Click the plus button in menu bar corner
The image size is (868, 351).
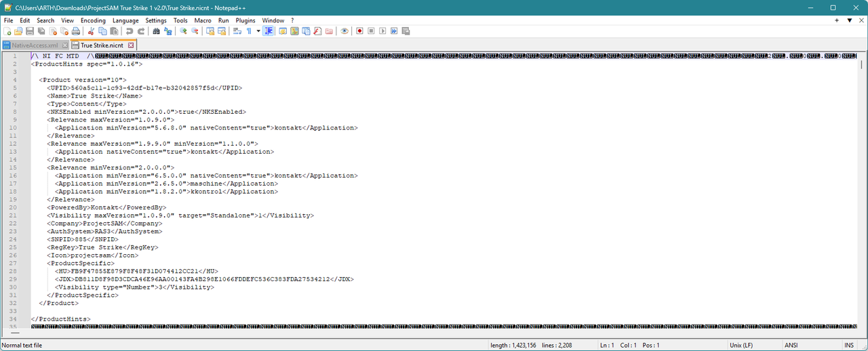click(837, 20)
